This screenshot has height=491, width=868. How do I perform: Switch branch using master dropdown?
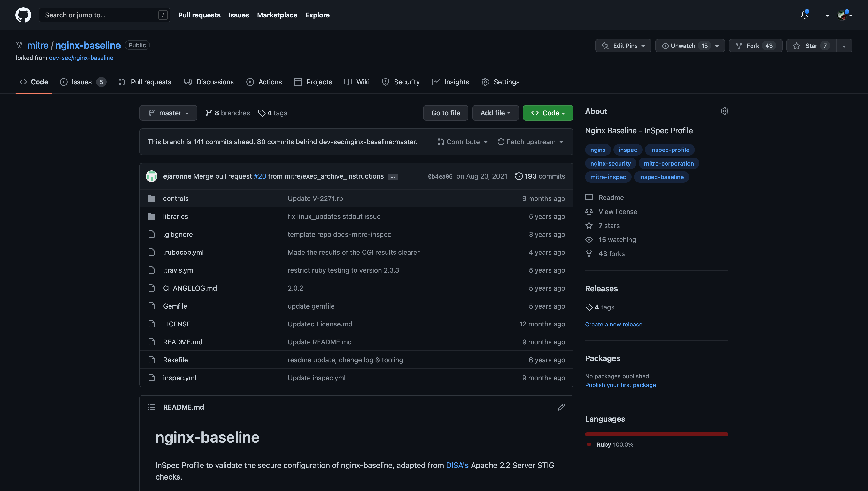[168, 113]
